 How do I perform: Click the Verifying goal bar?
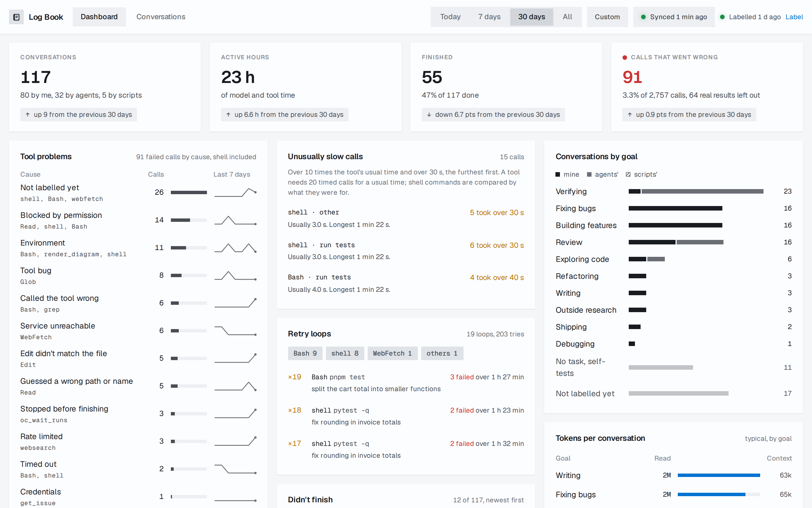[696, 192]
